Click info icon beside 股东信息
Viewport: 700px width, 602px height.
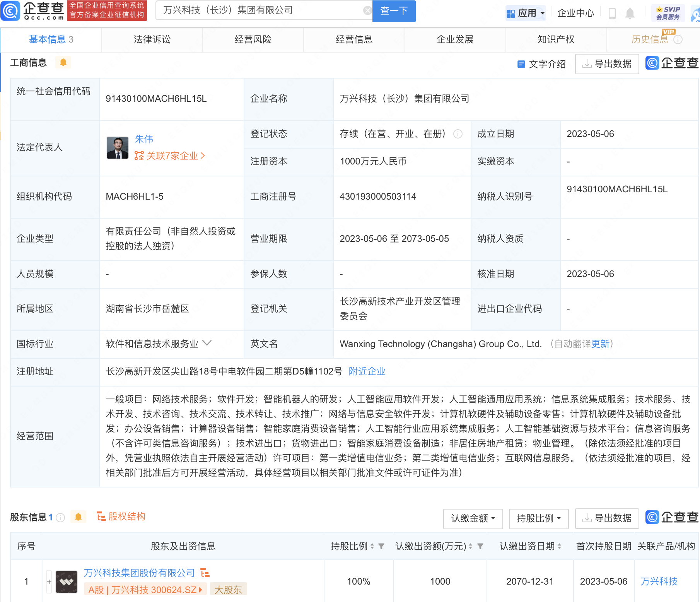[60, 517]
